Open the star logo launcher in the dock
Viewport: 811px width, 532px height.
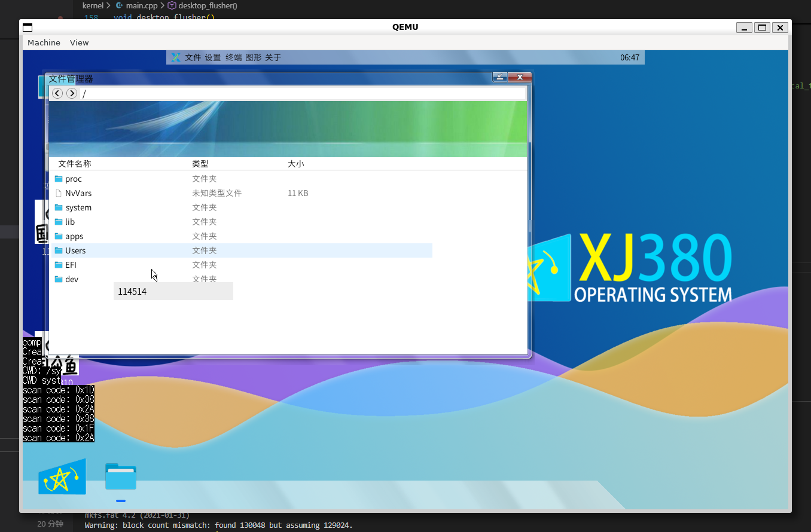click(62, 477)
